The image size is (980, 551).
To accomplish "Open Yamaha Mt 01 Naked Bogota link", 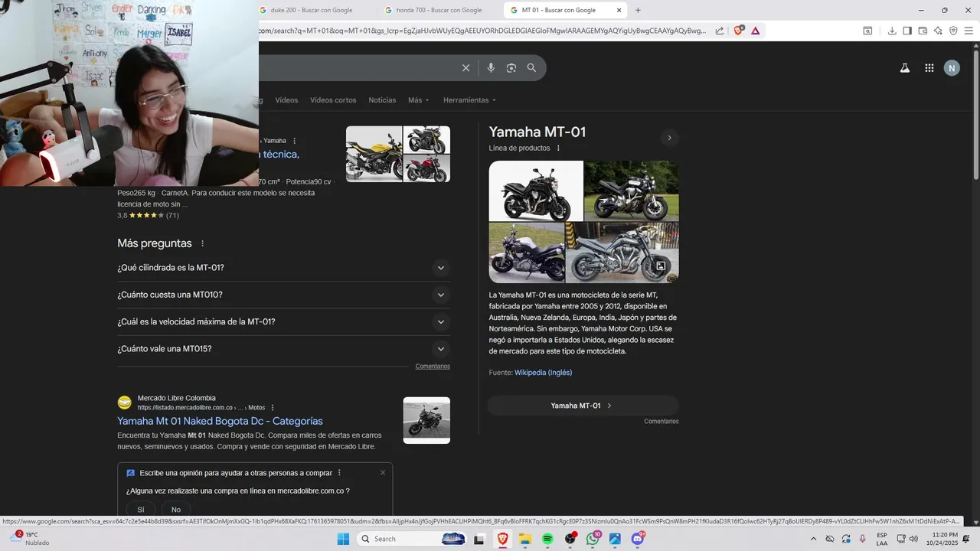I will pos(220,421).
